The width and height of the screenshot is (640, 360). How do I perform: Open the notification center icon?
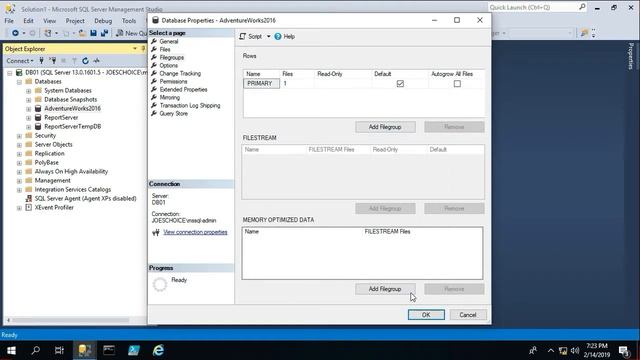[x=624, y=351]
